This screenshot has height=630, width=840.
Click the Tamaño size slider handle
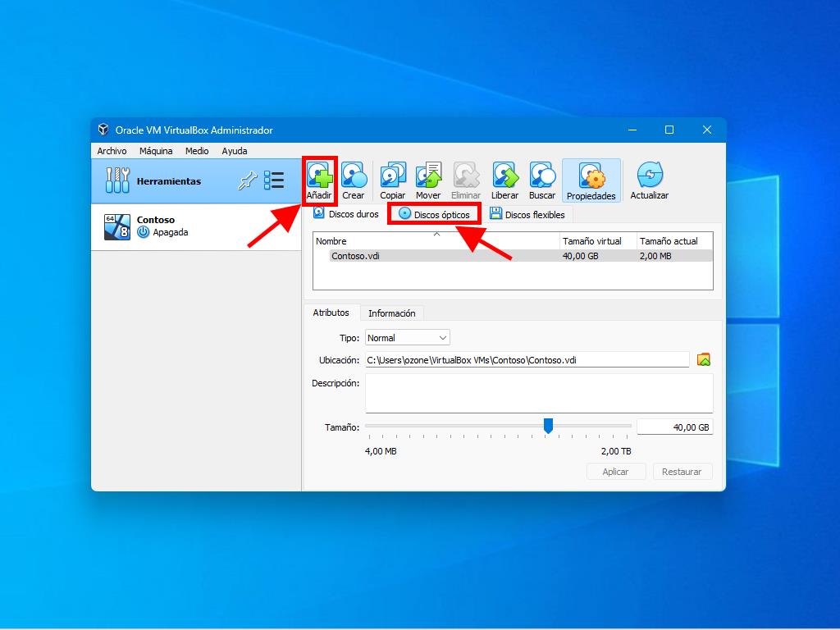[548, 425]
